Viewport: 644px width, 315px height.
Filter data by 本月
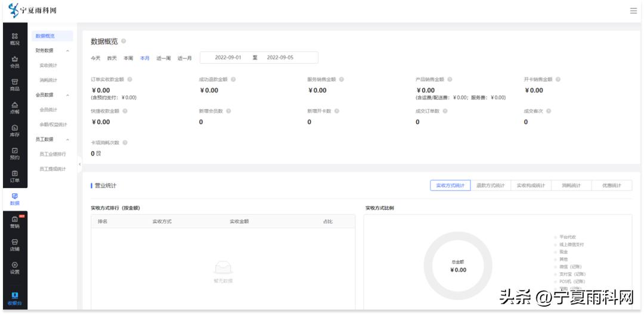pos(145,58)
